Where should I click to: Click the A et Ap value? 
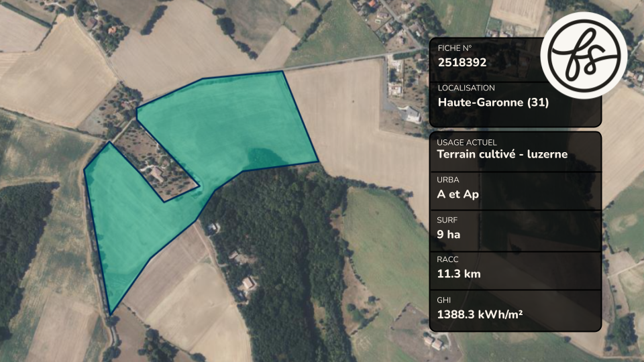click(458, 194)
